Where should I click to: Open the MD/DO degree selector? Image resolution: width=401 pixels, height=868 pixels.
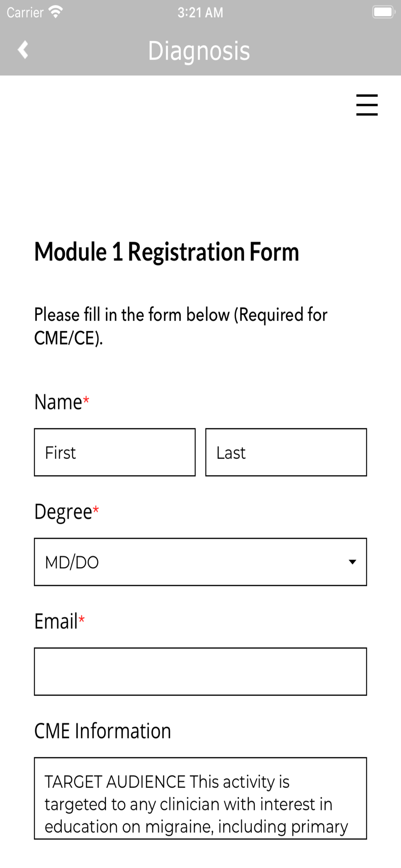[x=200, y=562]
